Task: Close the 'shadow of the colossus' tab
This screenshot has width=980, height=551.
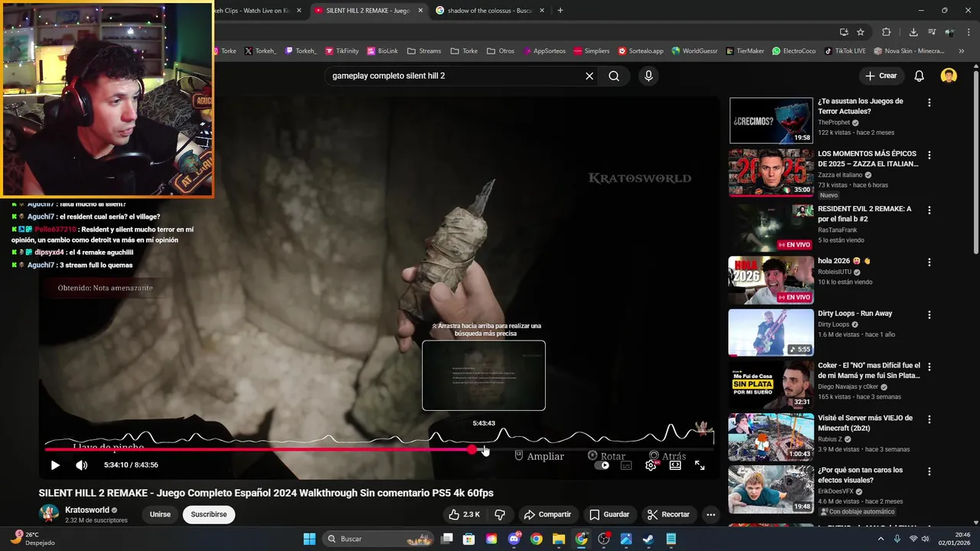Action: tap(541, 11)
